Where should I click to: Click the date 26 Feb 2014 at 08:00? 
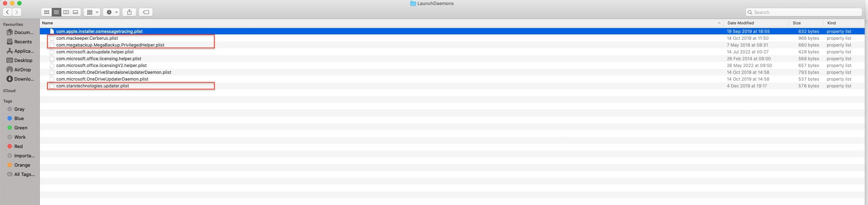click(x=748, y=58)
